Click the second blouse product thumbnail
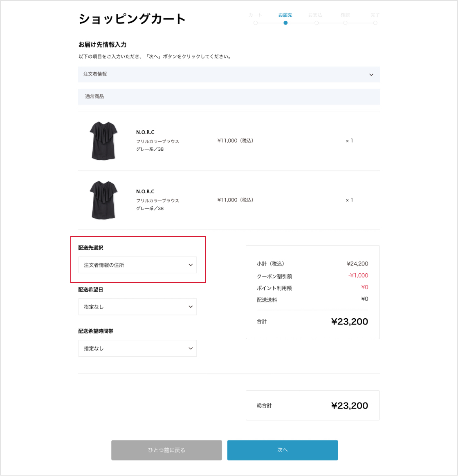 click(103, 200)
